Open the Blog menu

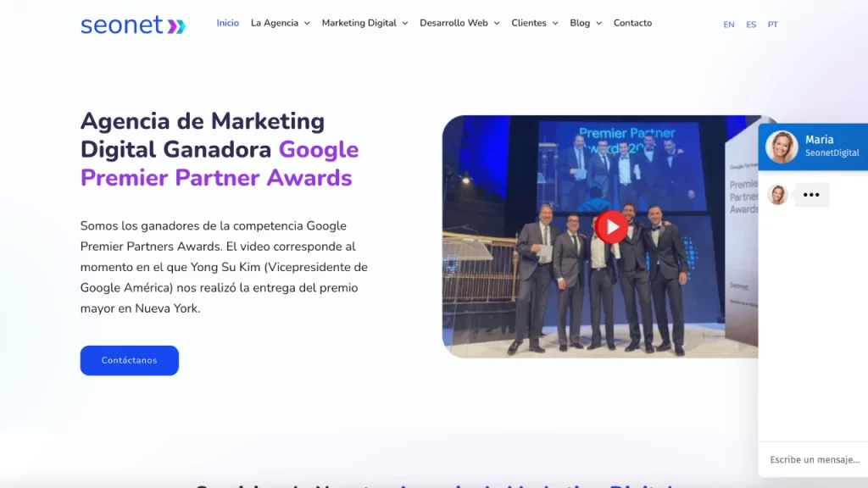580,23
